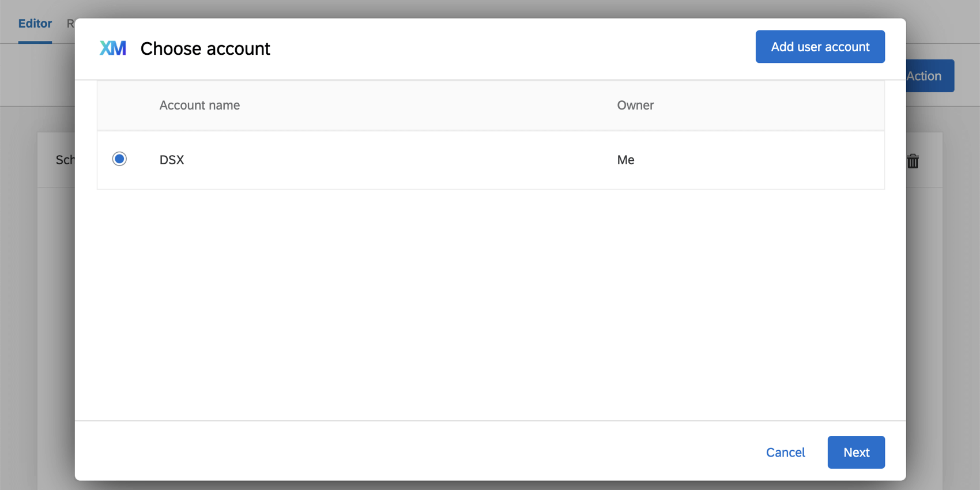Image resolution: width=980 pixels, height=490 pixels.
Task: Select the DSX account radio button
Action: [x=119, y=159]
